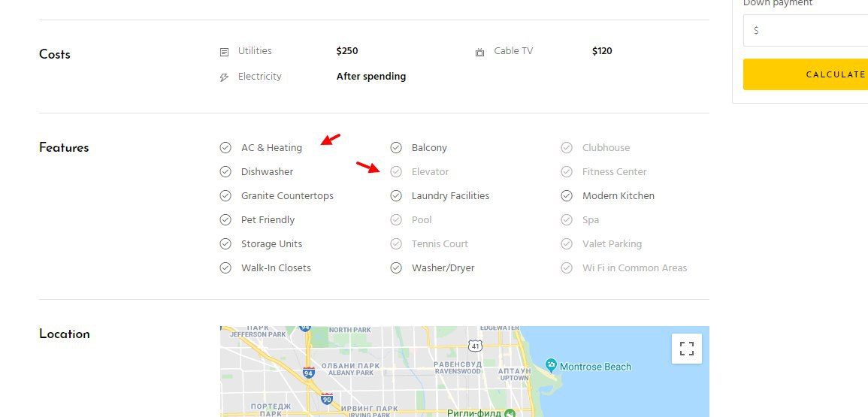Click the Montrose Beach map marker

[551, 365]
